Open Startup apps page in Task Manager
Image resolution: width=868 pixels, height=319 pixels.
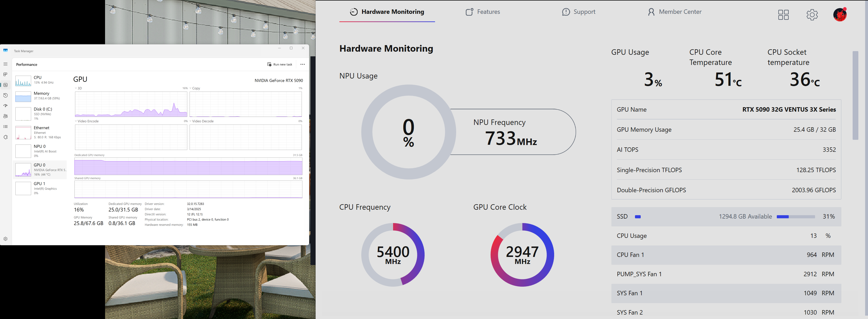pos(5,106)
